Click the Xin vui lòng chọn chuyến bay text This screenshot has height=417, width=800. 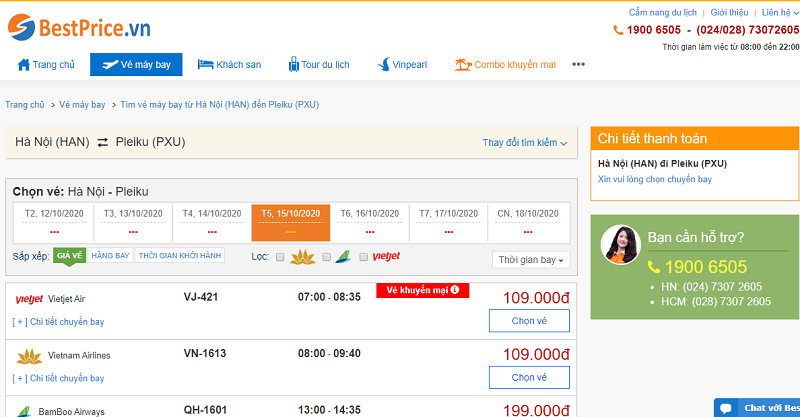(655, 179)
